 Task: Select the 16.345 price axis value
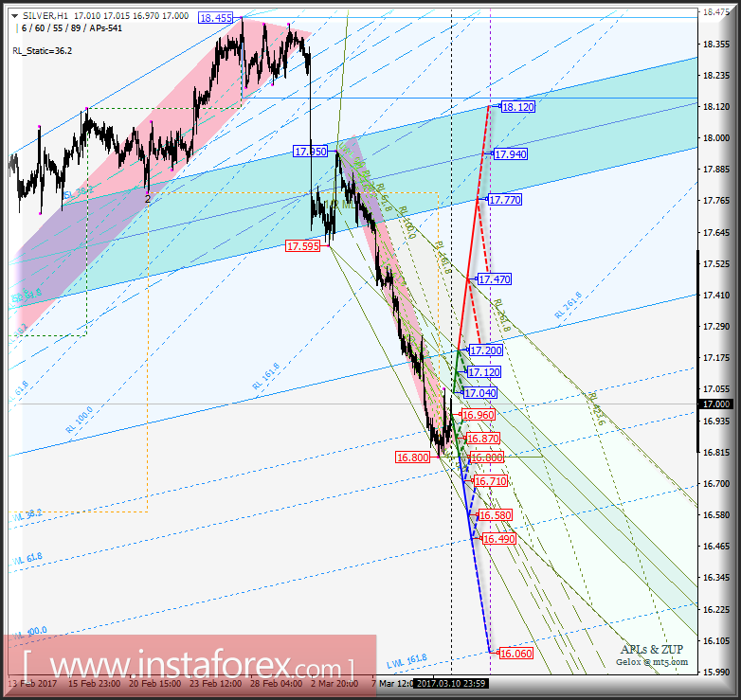point(716,577)
